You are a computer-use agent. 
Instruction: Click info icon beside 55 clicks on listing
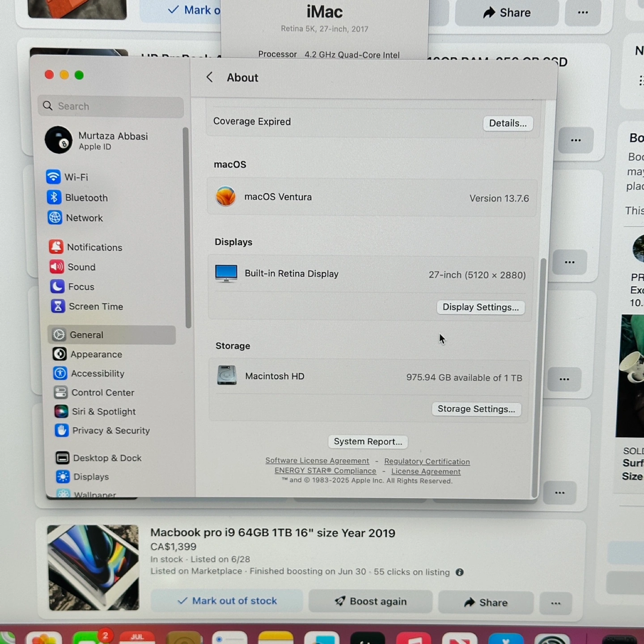[x=460, y=572]
